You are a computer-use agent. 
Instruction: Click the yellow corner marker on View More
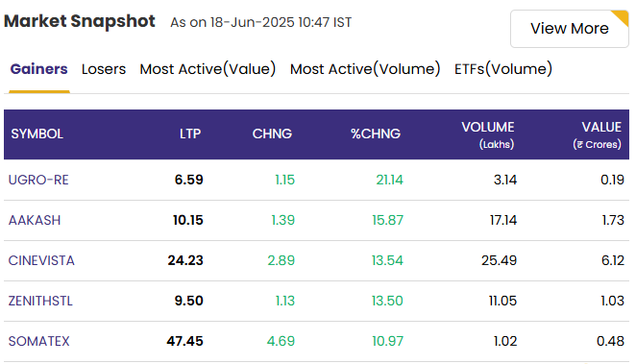[x=622, y=18]
